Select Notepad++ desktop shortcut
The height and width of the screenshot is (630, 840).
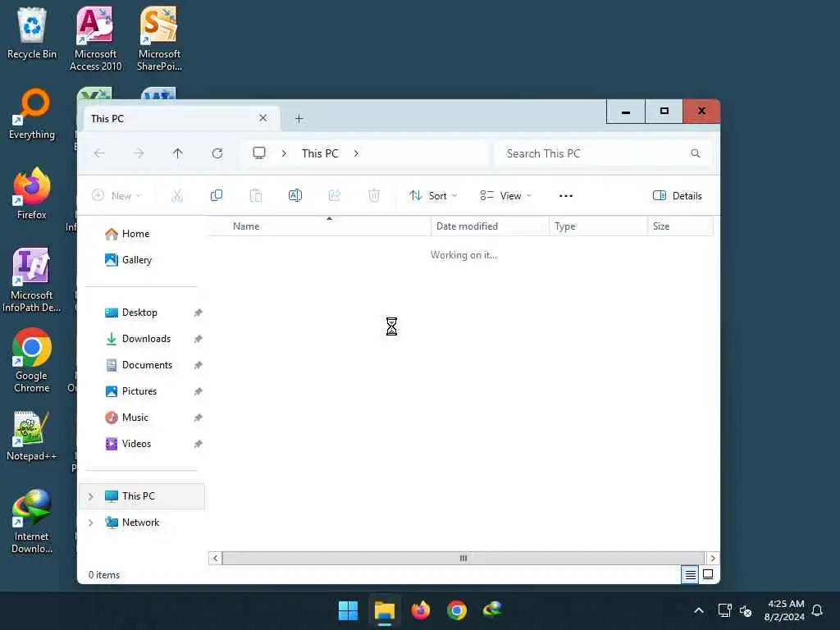(x=32, y=436)
